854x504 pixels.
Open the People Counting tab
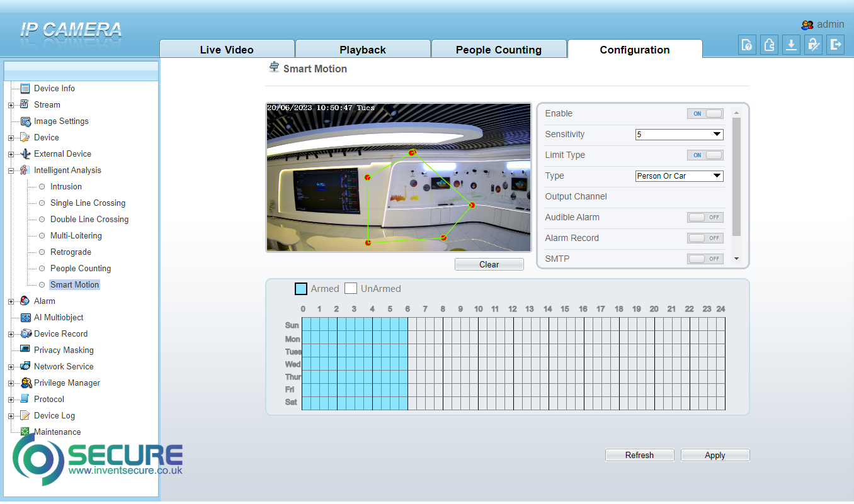tap(499, 50)
